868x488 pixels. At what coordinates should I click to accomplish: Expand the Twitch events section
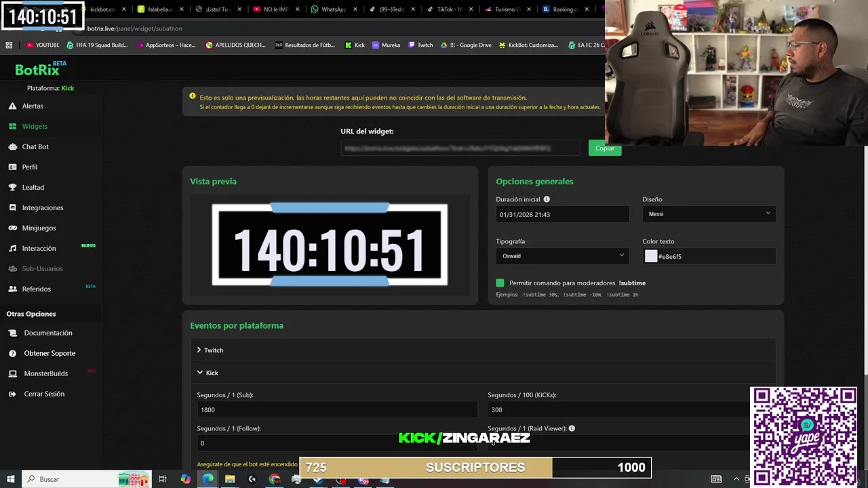pyautogui.click(x=483, y=350)
